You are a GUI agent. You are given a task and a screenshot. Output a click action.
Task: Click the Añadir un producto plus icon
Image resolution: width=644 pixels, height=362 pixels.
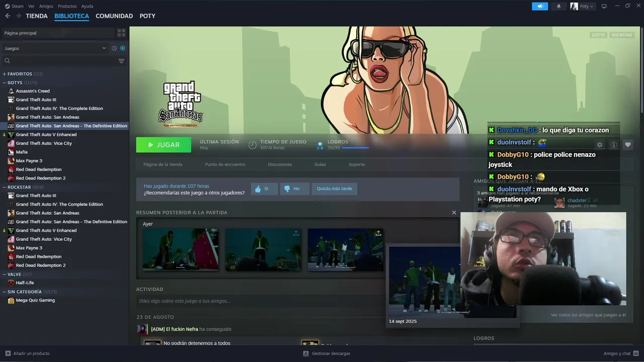pos(8,353)
